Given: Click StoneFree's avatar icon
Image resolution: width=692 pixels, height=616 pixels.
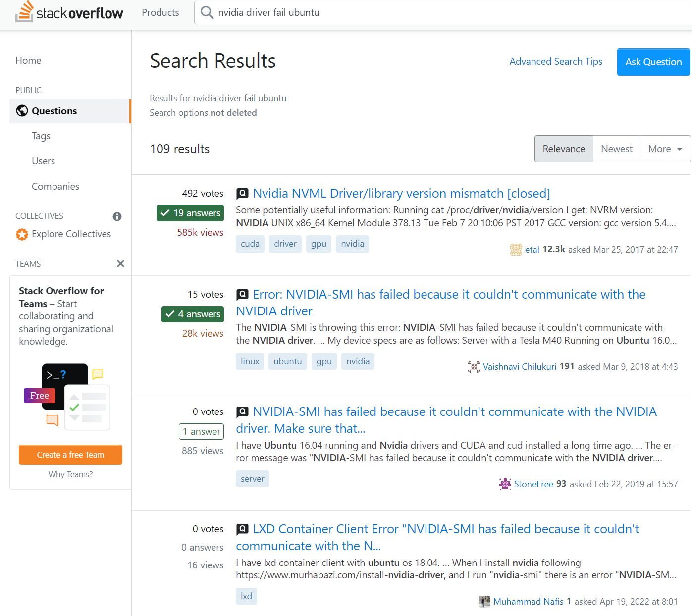Looking at the screenshot, I should 505,484.
